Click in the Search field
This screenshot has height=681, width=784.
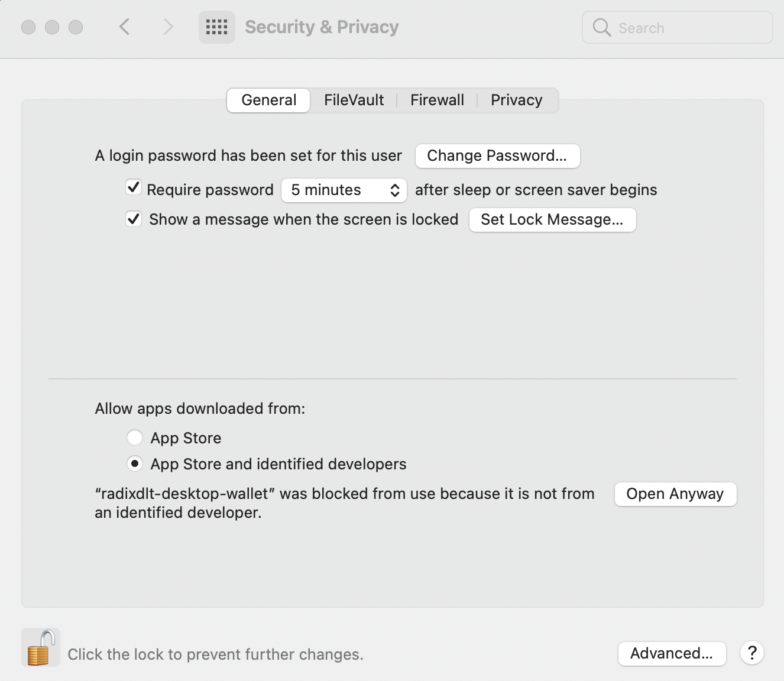(686, 28)
